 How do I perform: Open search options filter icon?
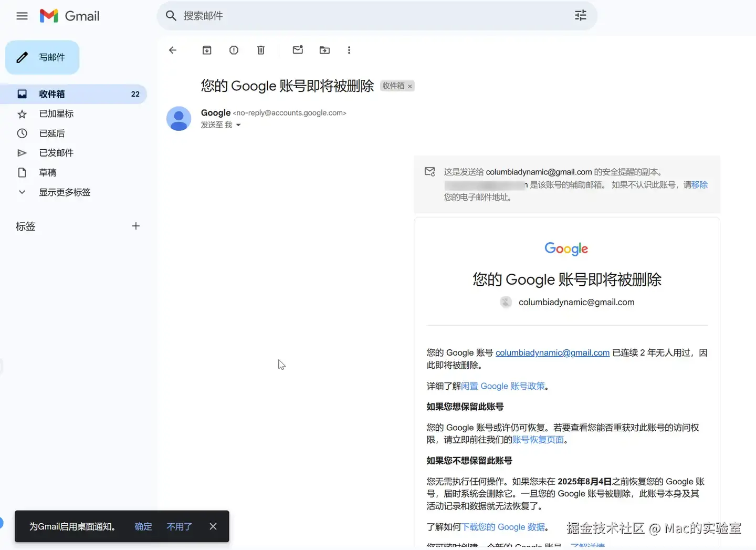coord(581,16)
